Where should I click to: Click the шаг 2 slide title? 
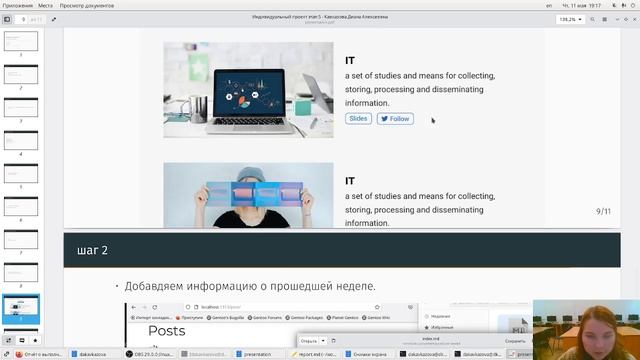(93, 250)
